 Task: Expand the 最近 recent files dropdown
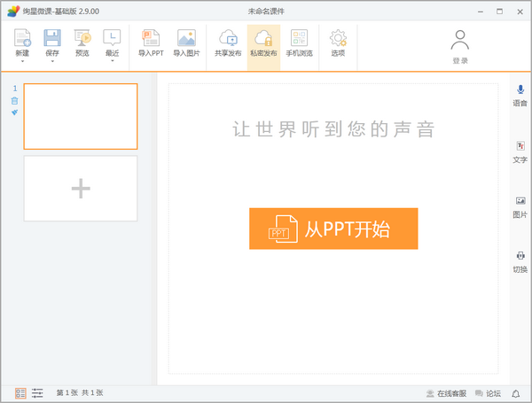tap(112, 62)
